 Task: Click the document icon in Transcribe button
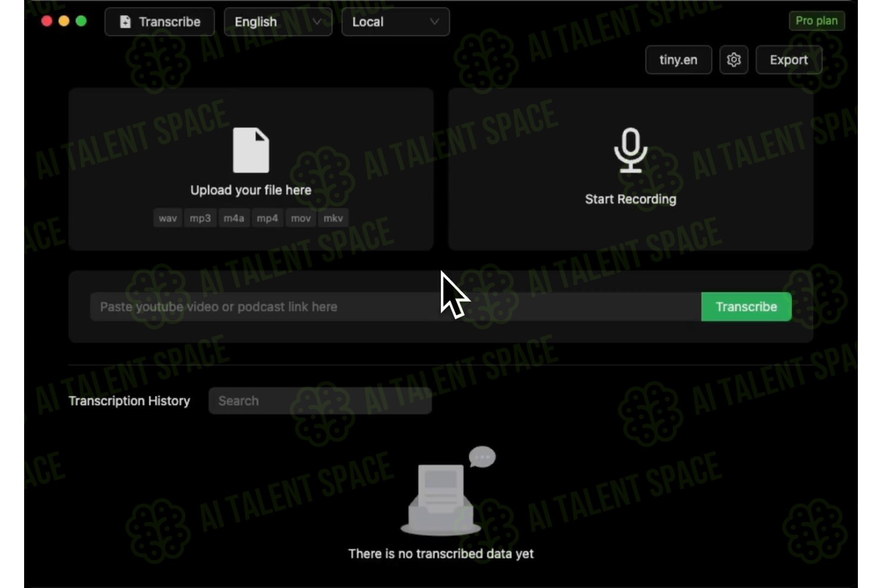tap(125, 22)
